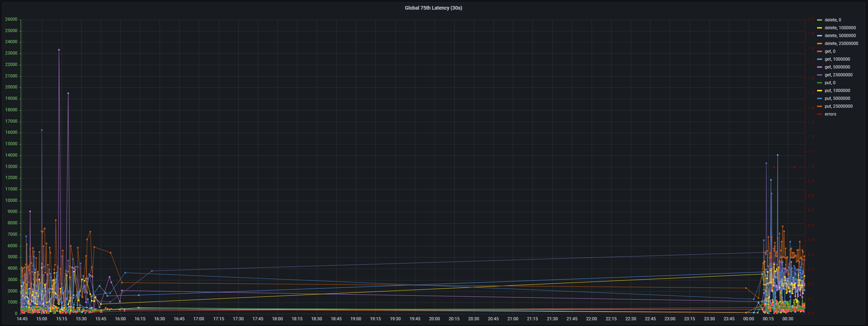
Task: Toggle the 'put, 5000000' legend label
Action: 837,98
